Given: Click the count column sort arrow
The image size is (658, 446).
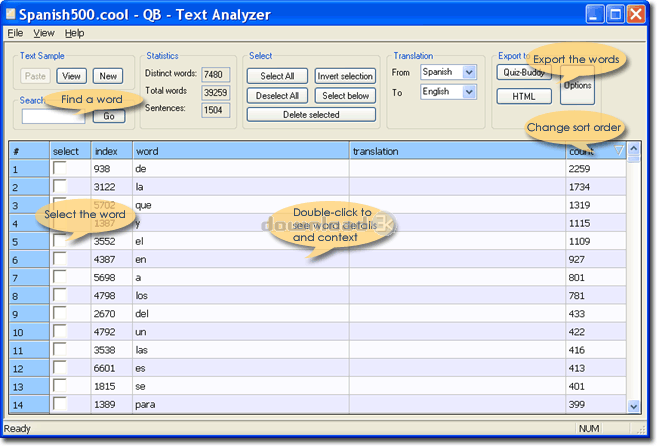Looking at the screenshot, I should [x=619, y=151].
